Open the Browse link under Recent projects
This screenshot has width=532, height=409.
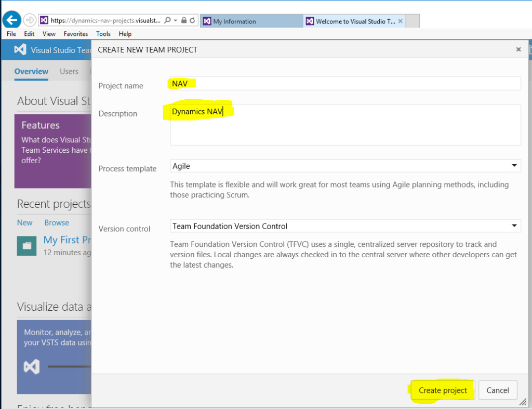pyautogui.click(x=56, y=222)
